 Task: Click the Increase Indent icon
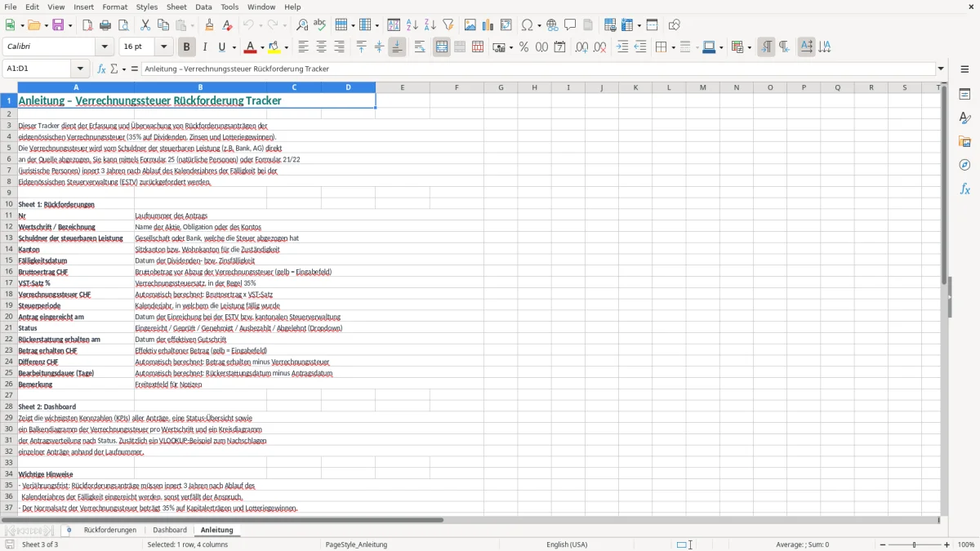click(622, 47)
